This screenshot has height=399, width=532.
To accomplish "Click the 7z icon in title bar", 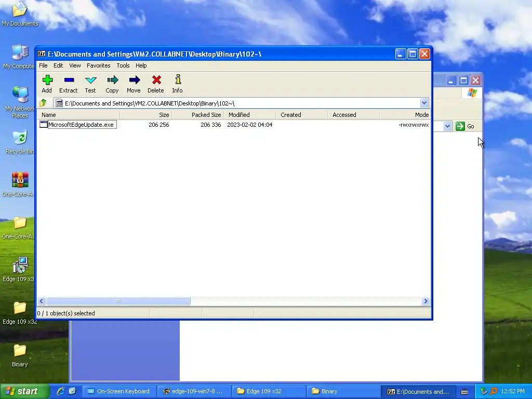I will click(42, 54).
